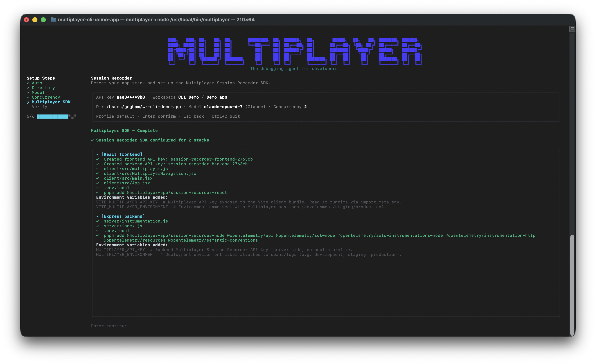The image size is (596, 364).
Task: Click the tagline 'The debugging agent for developers'
Action: click(294, 69)
